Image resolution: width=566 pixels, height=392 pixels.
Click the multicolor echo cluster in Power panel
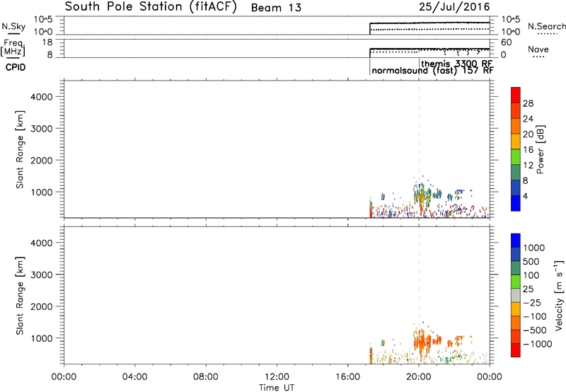pos(422,195)
